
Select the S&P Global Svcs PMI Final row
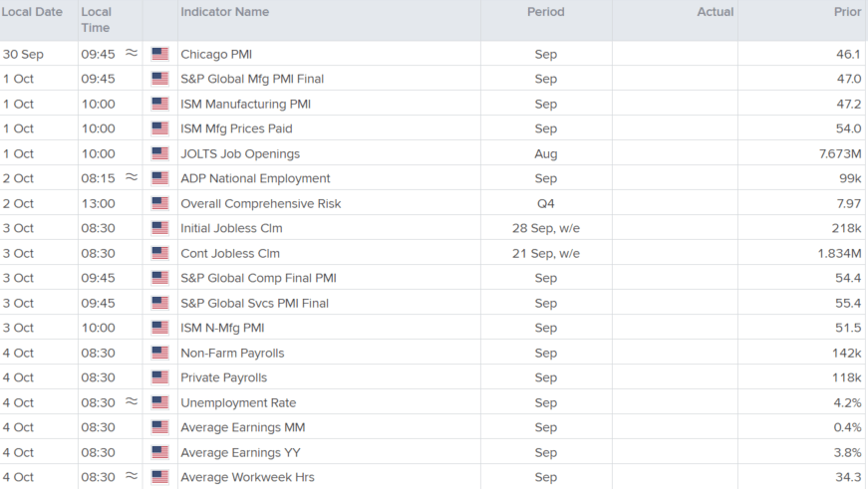click(x=433, y=303)
